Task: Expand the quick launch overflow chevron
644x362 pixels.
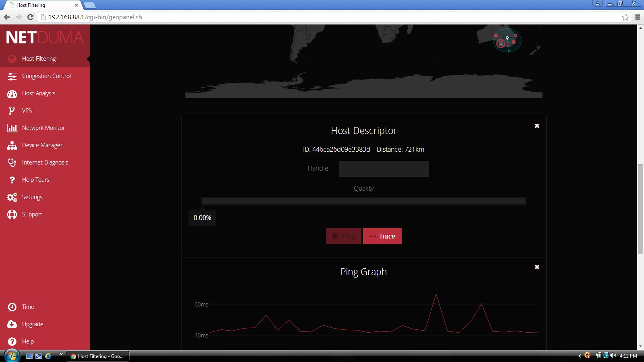Action: pyautogui.click(x=61, y=354)
